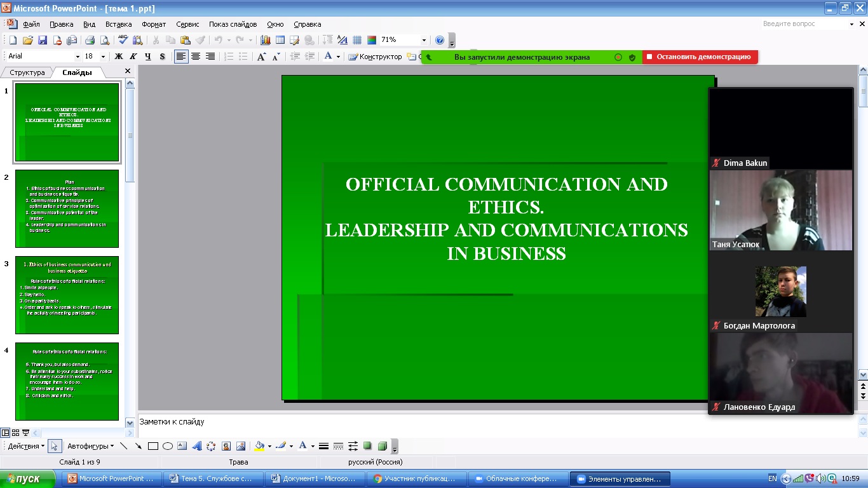Open the Автофигуры dropdown menu
Image resolution: width=868 pixels, height=488 pixels.
pos(90,446)
